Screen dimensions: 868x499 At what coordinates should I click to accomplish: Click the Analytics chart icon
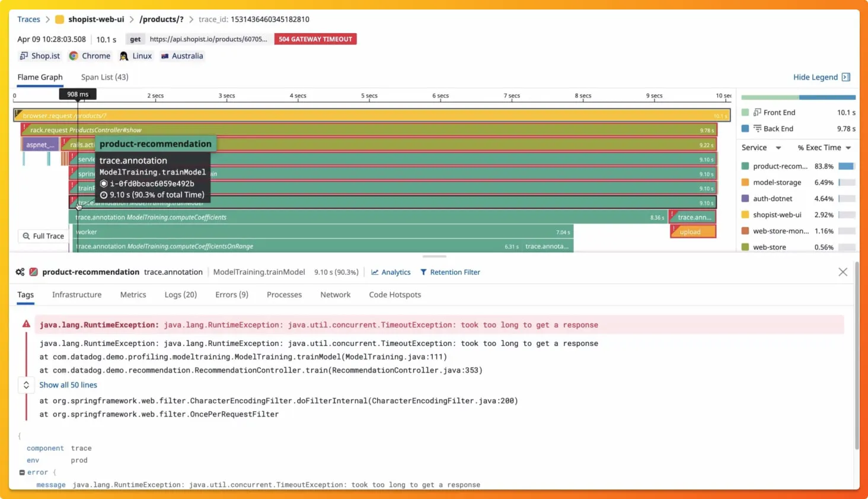pyautogui.click(x=375, y=272)
